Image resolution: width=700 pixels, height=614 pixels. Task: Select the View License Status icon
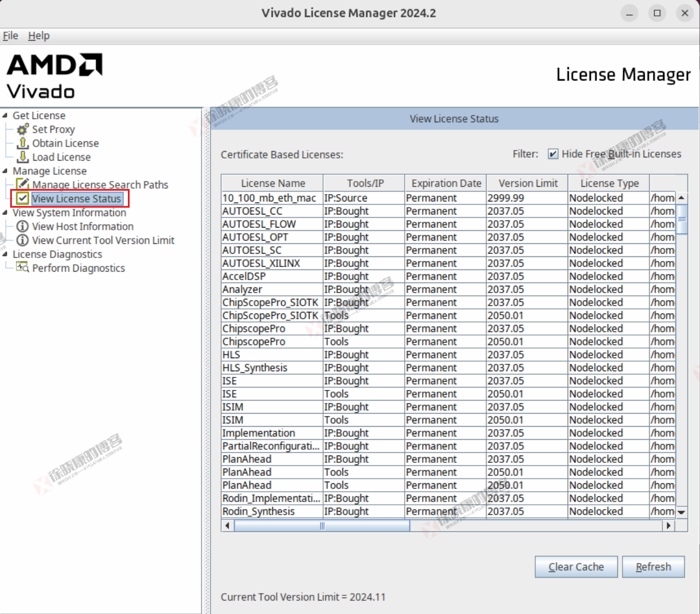click(21, 199)
